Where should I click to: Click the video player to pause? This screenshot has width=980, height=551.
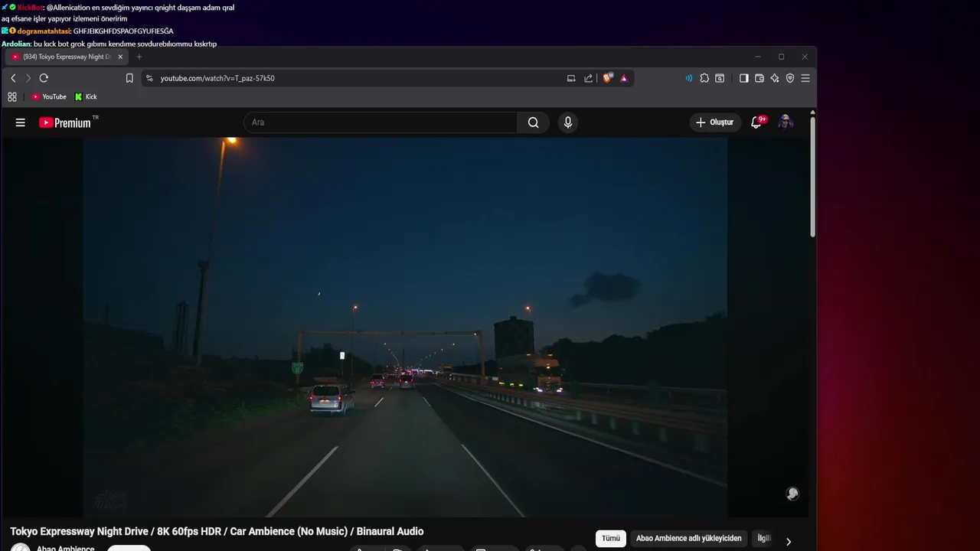point(405,327)
